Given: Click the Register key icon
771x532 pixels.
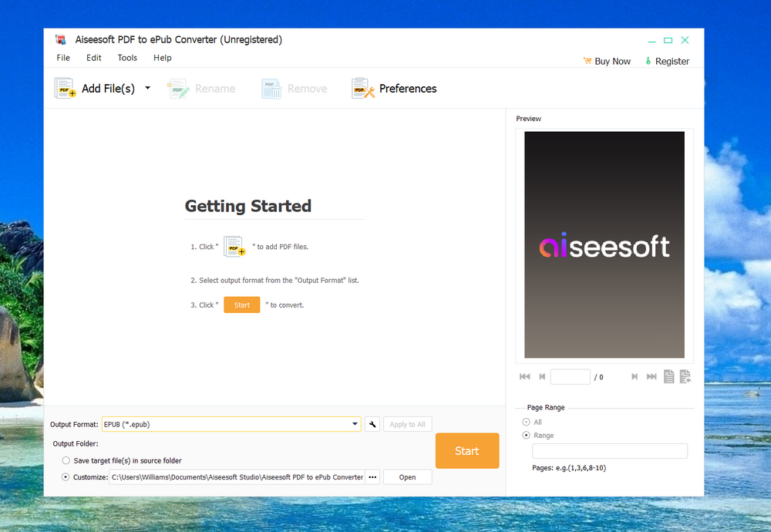Looking at the screenshot, I should [x=648, y=61].
